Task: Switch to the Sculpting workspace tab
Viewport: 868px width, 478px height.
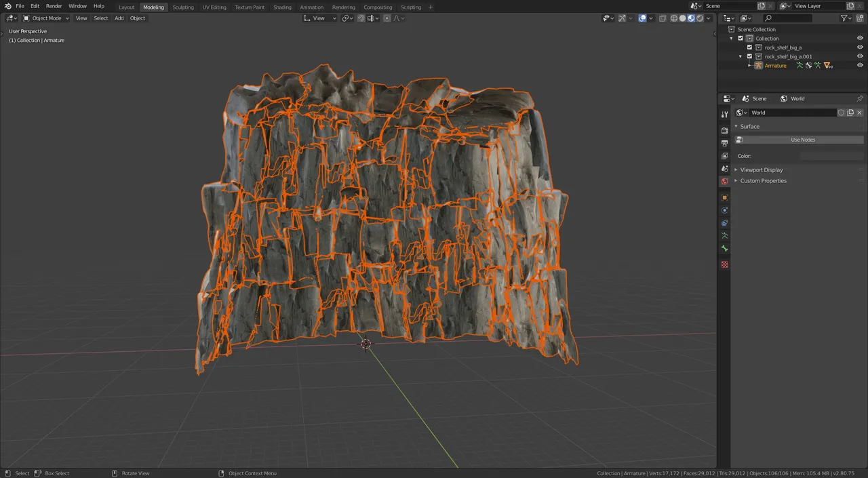Action: (183, 7)
